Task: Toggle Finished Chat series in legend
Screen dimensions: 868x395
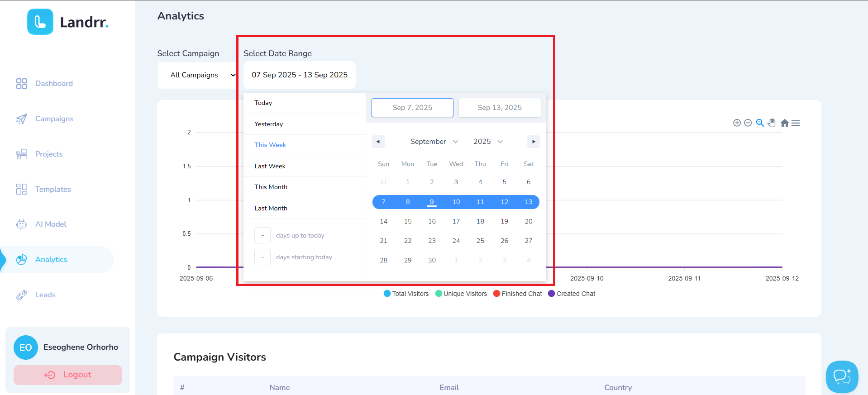Action: click(x=517, y=294)
